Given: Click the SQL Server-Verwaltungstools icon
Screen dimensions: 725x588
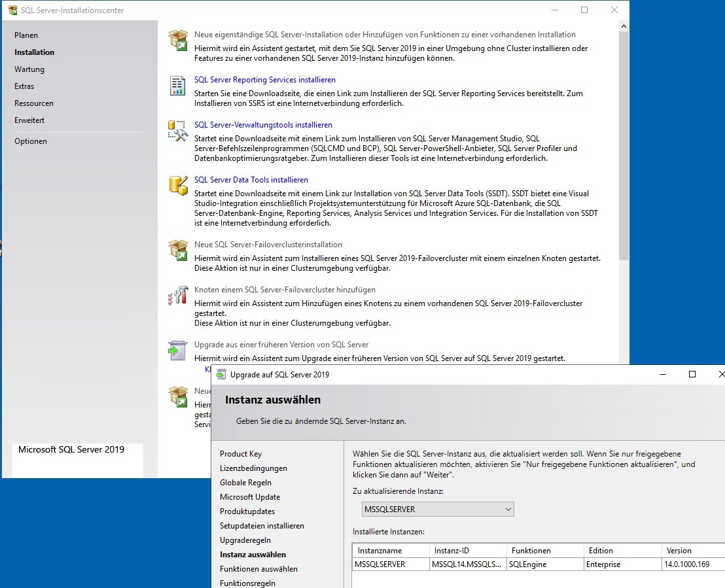Looking at the screenshot, I should pos(178,131).
